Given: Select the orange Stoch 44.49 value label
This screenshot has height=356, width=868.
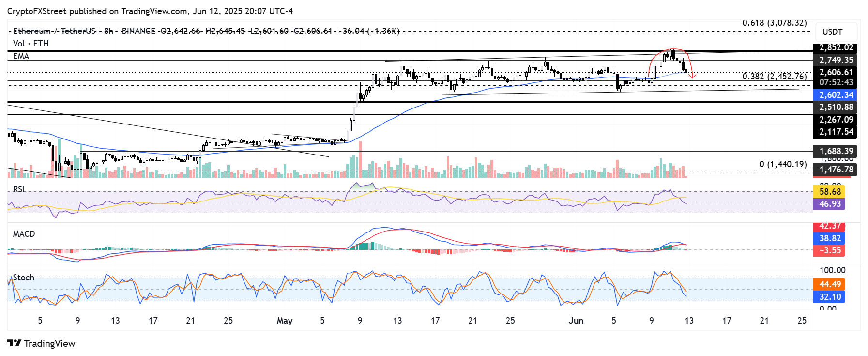Looking at the screenshot, I should click(x=829, y=284).
